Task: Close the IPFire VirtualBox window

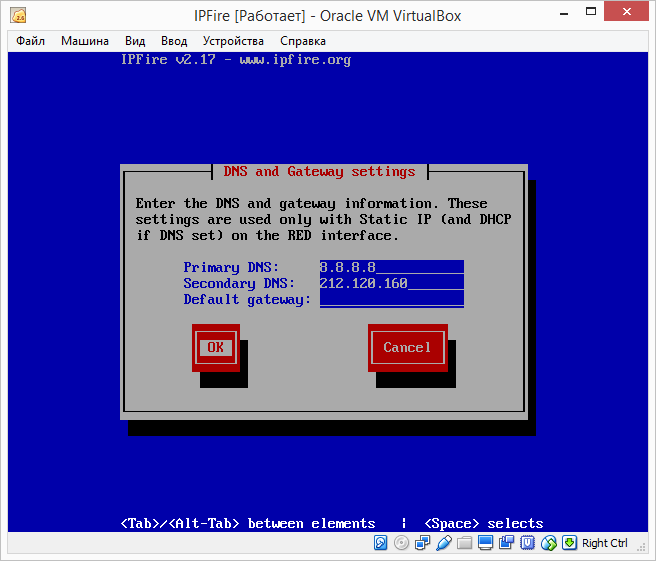Action: coord(626,11)
